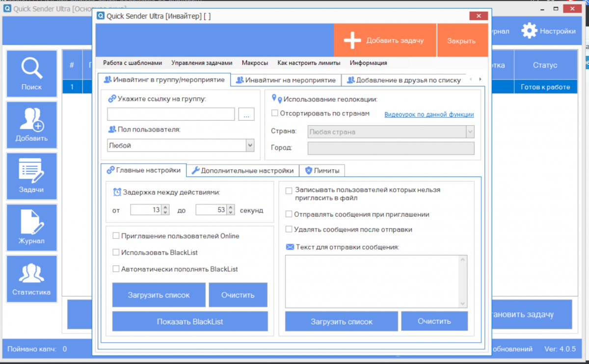Click the Город input field
This screenshot has width=589, height=364.
[391, 148]
